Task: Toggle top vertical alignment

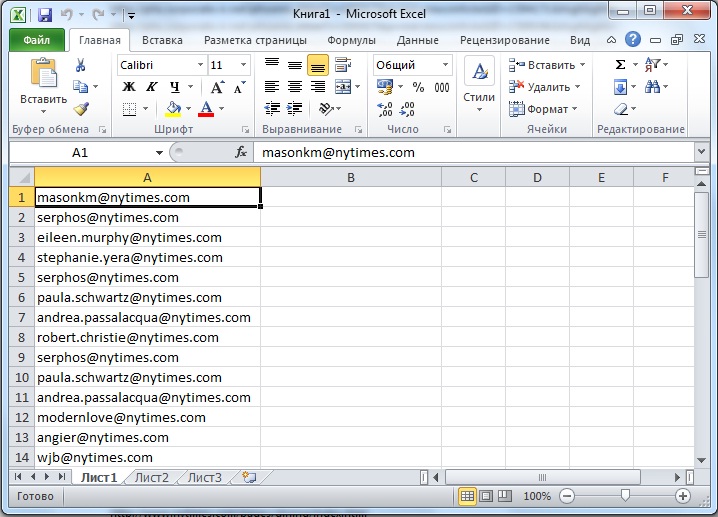Action: click(x=272, y=65)
